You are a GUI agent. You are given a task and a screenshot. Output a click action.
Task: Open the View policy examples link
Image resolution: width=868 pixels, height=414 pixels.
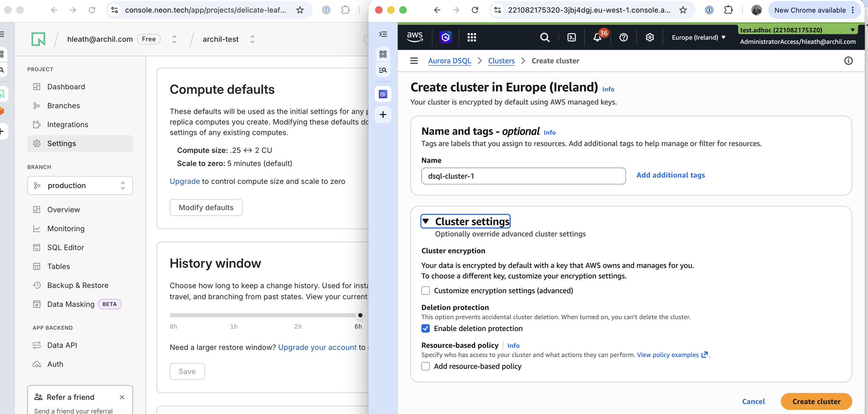pyautogui.click(x=672, y=355)
